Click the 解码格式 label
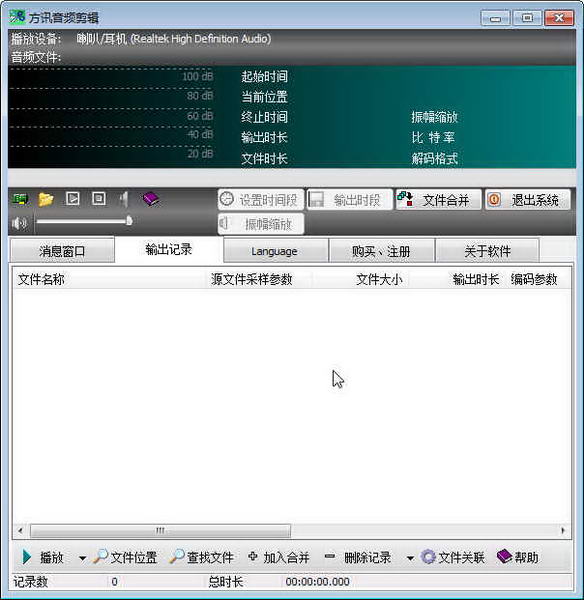The height and width of the screenshot is (600, 584). tap(435, 158)
